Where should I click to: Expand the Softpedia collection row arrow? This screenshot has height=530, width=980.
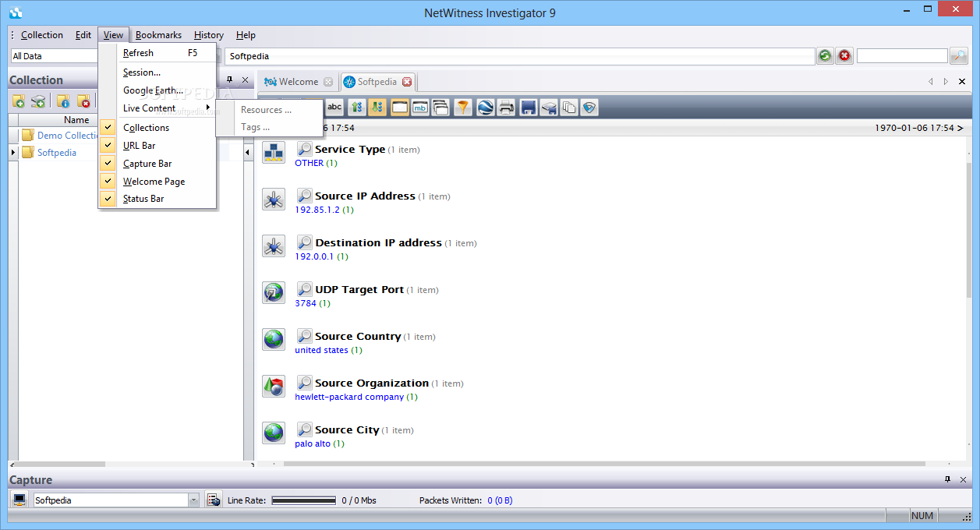tap(12, 152)
